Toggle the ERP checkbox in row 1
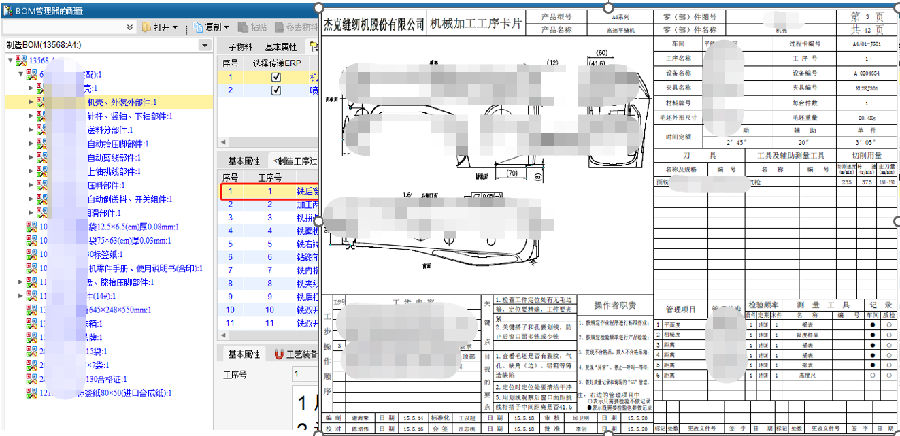 pyautogui.click(x=277, y=76)
